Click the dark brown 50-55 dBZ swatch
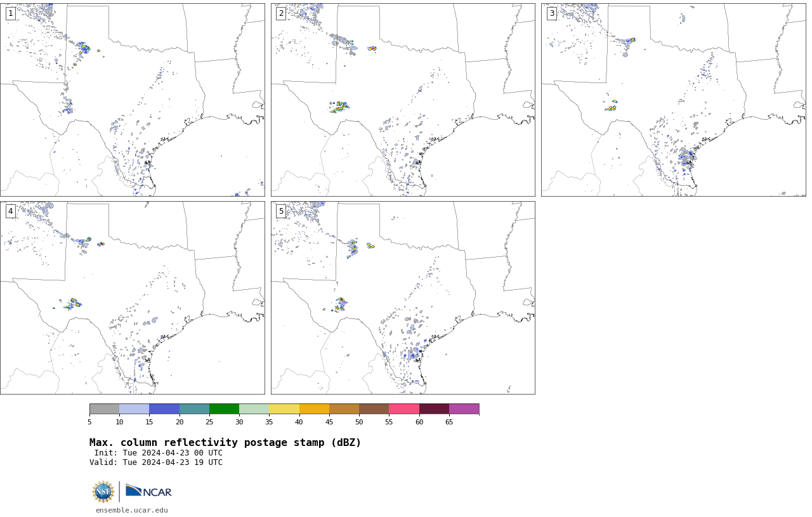Viewport: 812px width, 517px height. (x=374, y=409)
